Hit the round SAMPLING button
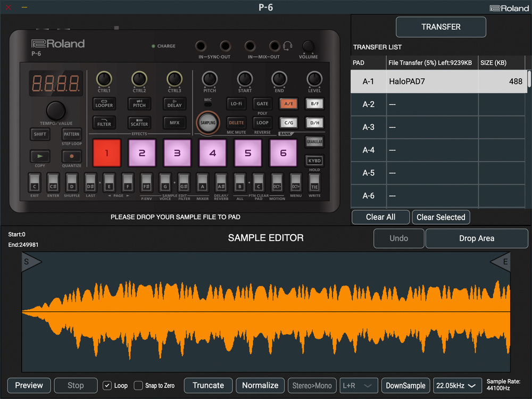Viewport: 532px width, 399px height. pos(208,123)
